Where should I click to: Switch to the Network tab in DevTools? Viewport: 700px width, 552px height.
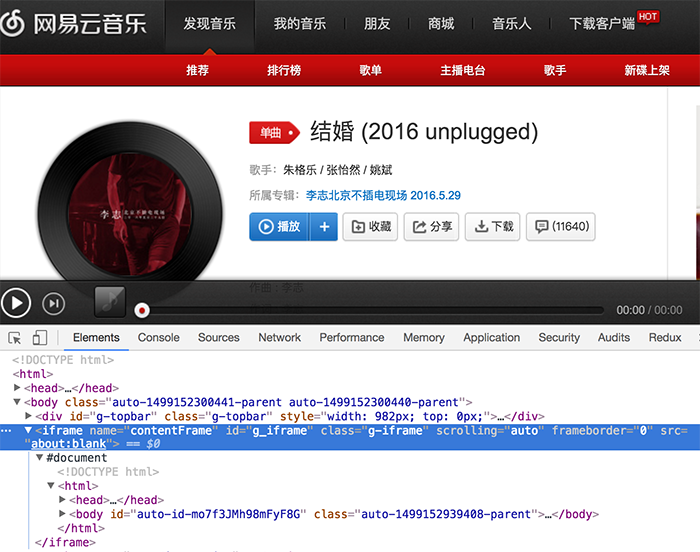click(279, 338)
